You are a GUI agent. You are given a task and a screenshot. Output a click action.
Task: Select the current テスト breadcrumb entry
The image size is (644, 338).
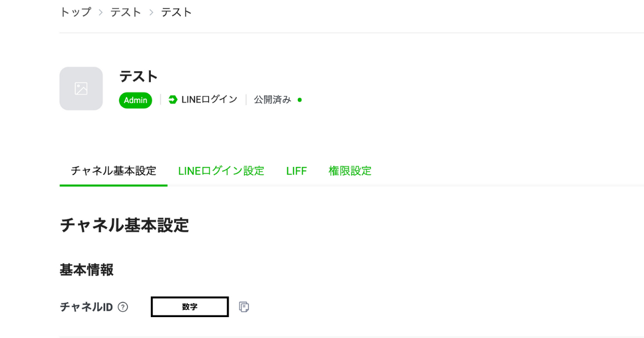coord(177,11)
